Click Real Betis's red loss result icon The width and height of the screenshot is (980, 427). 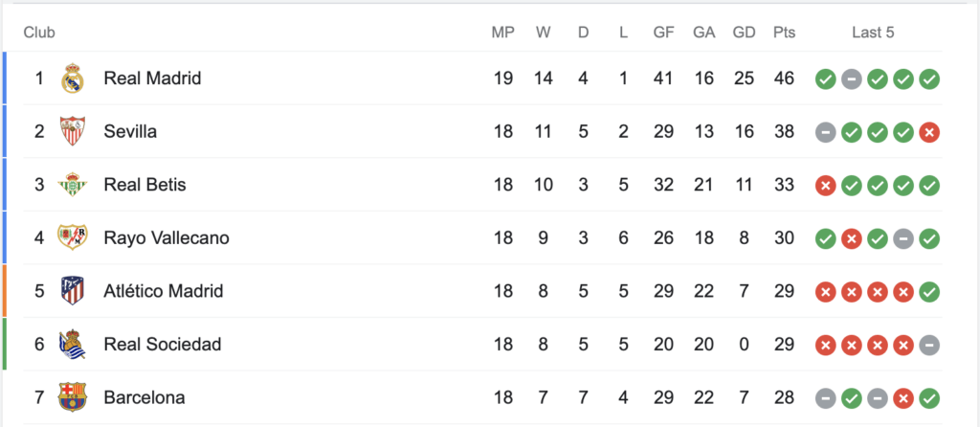click(826, 186)
